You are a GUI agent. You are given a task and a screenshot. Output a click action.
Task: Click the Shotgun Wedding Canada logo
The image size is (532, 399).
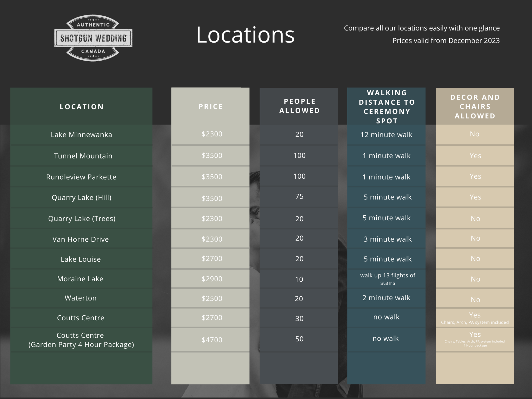click(x=93, y=38)
